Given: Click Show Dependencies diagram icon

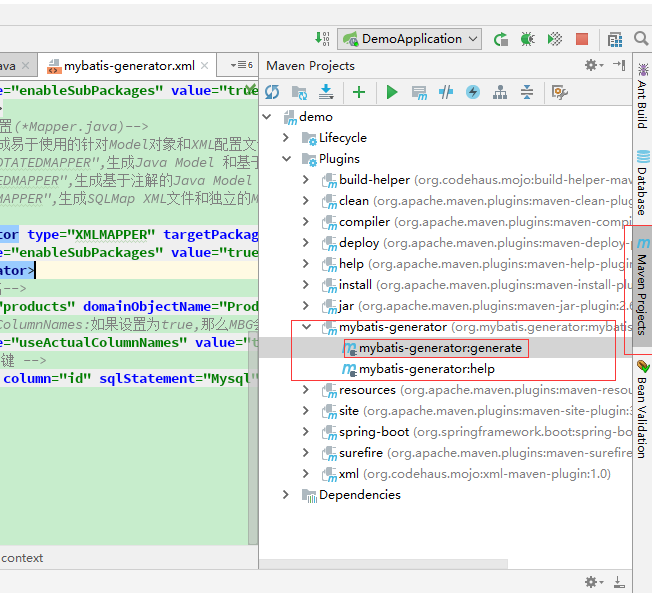Looking at the screenshot, I should click(500, 92).
